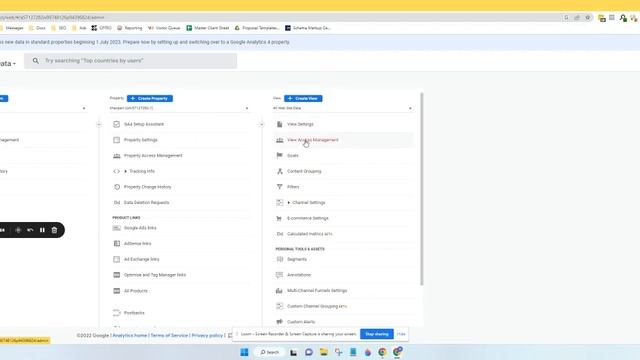Collapse the Property column arrow

click(99, 124)
